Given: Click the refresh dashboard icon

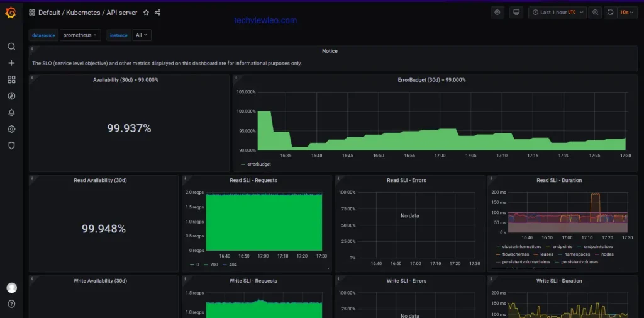Looking at the screenshot, I should pos(610,13).
